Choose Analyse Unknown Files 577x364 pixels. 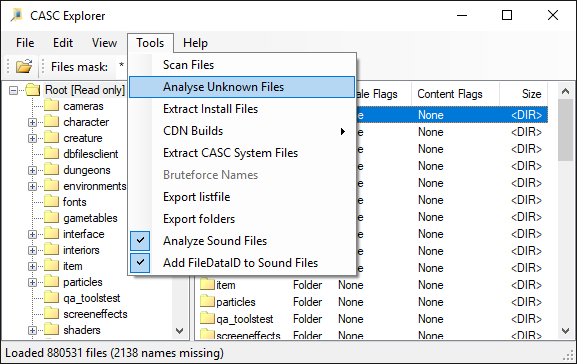tap(242, 87)
